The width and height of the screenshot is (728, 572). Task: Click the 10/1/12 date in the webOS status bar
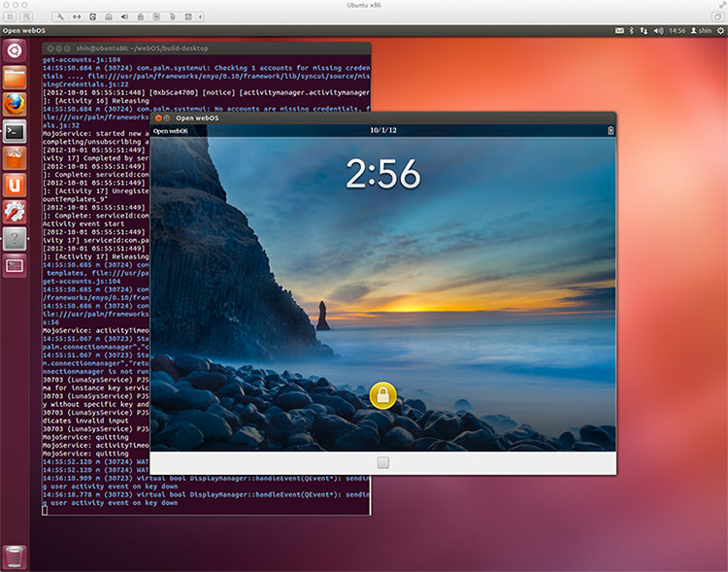pyautogui.click(x=383, y=130)
